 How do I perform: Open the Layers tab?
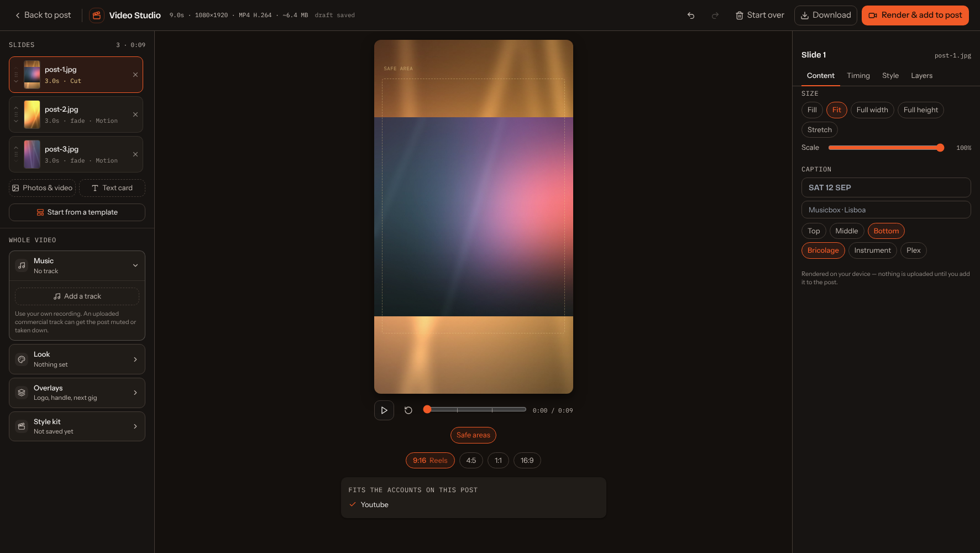pyautogui.click(x=921, y=76)
